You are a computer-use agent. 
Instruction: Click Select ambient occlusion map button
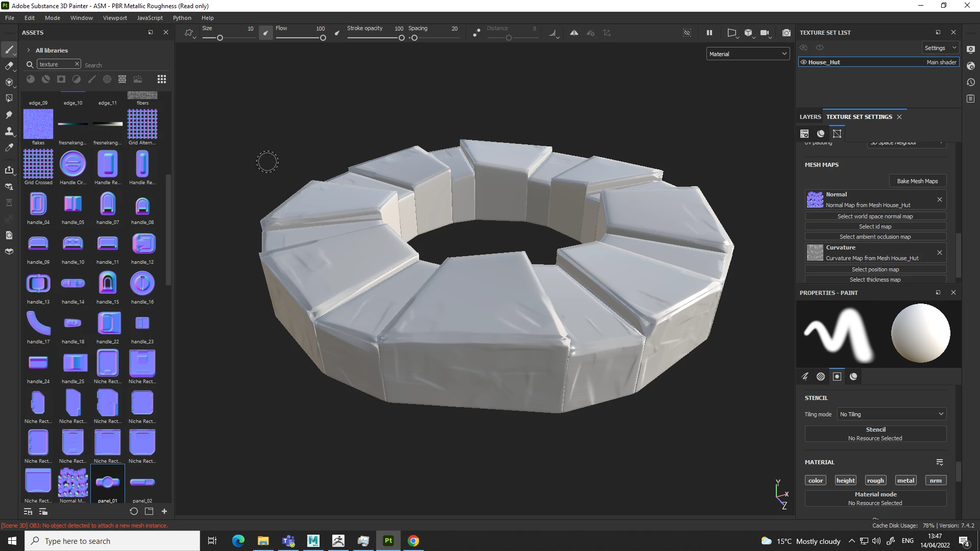point(875,237)
